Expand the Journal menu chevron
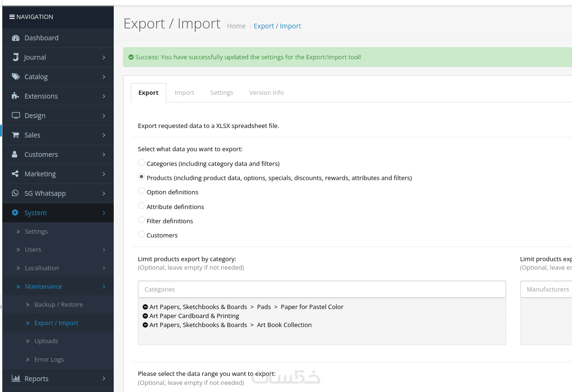 pyautogui.click(x=104, y=57)
